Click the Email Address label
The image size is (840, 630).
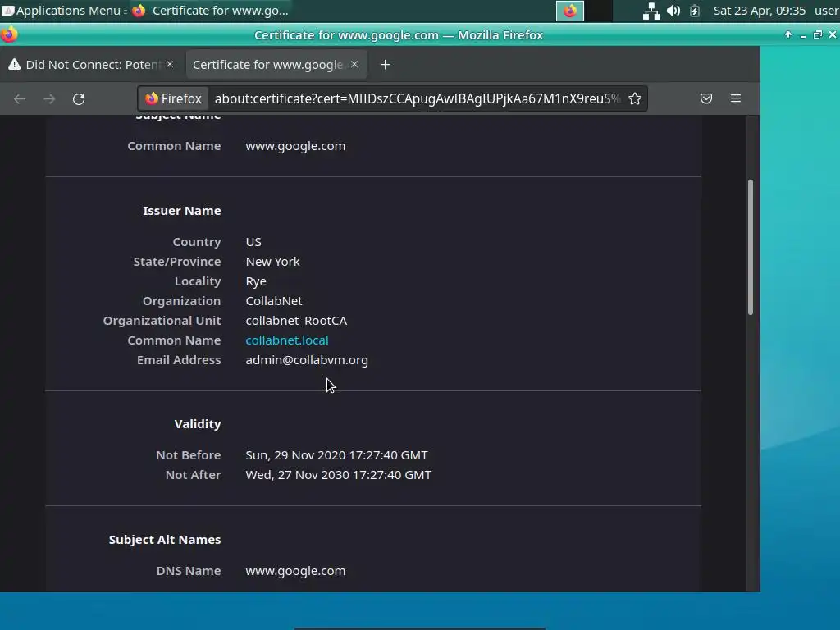click(178, 360)
